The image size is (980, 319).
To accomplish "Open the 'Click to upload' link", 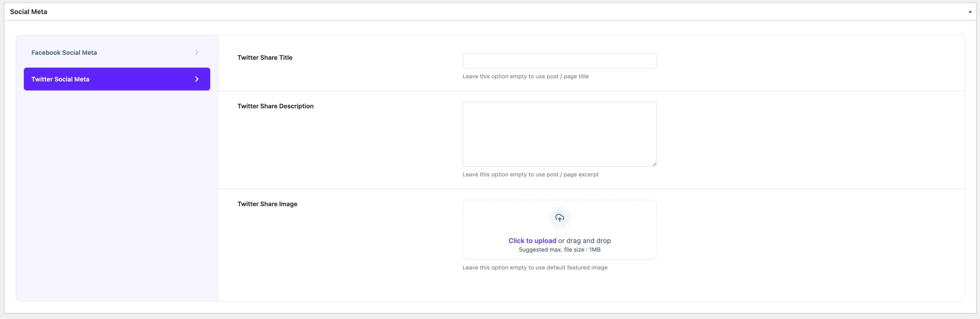I will [x=532, y=240].
